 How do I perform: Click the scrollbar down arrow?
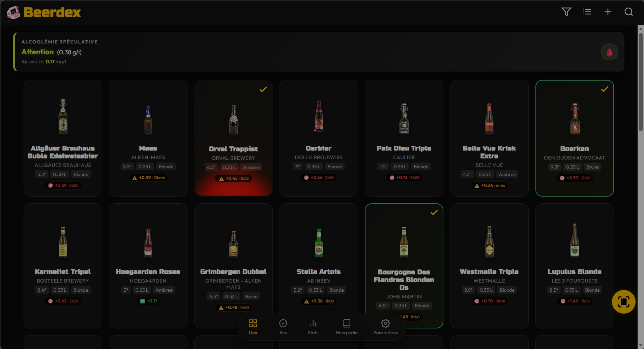[x=641, y=345]
